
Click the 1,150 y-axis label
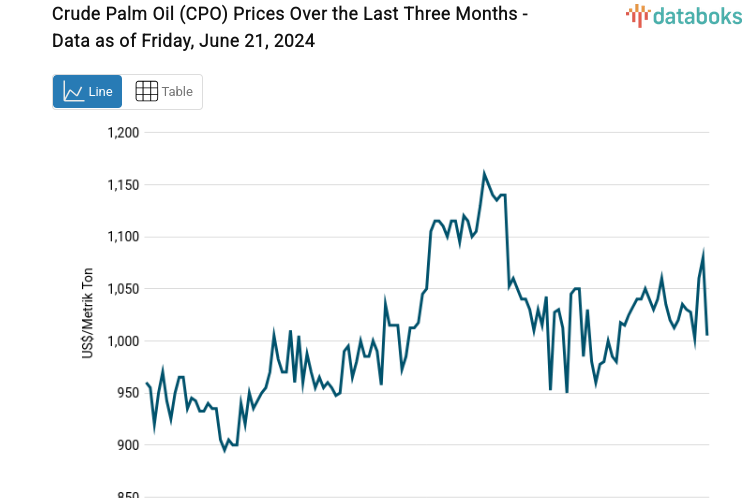(123, 185)
